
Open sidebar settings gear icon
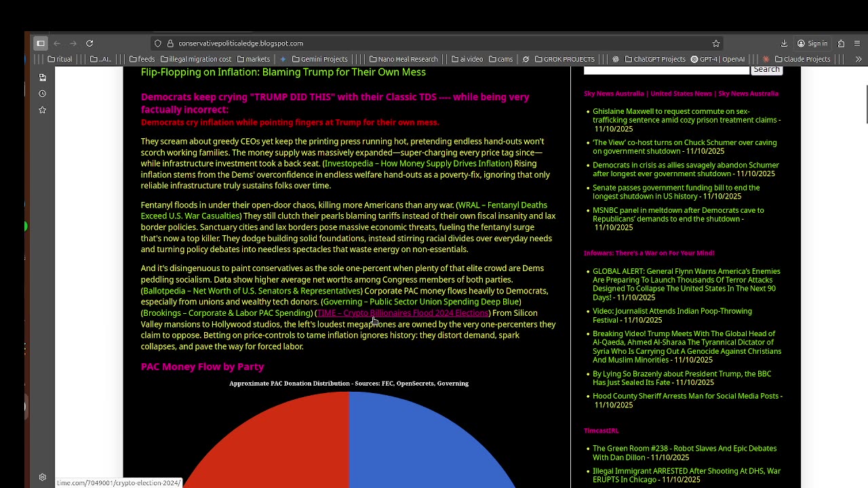pyautogui.click(x=42, y=477)
